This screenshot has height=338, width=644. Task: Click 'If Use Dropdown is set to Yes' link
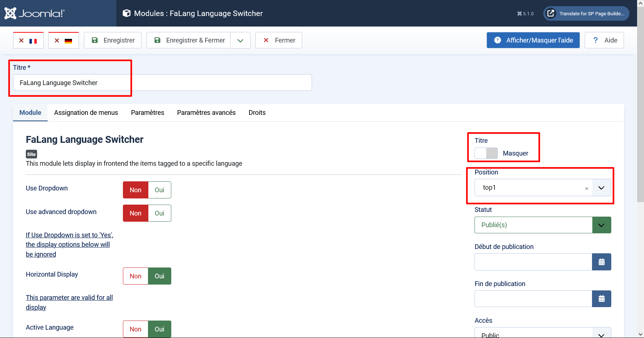pyautogui.click(x=69, y=245)
